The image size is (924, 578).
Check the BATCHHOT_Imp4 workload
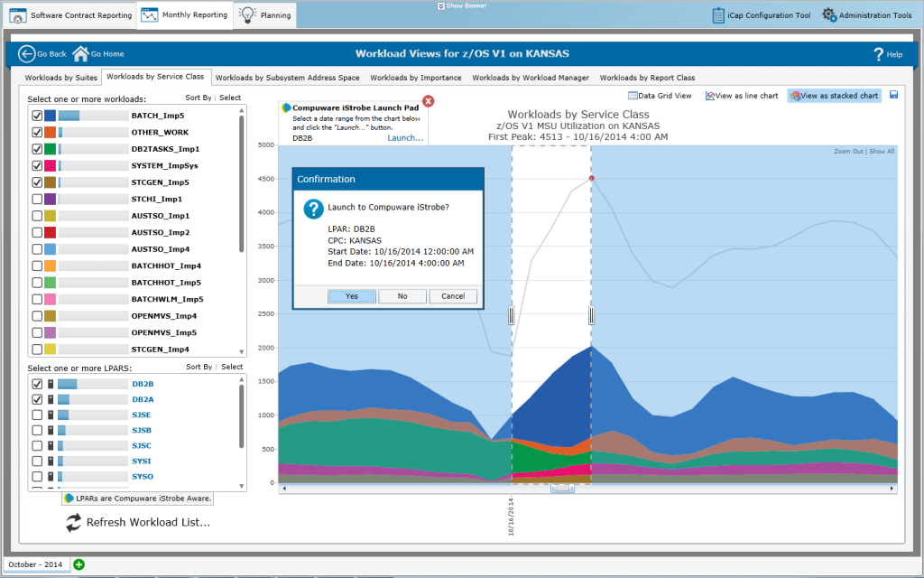37,266
